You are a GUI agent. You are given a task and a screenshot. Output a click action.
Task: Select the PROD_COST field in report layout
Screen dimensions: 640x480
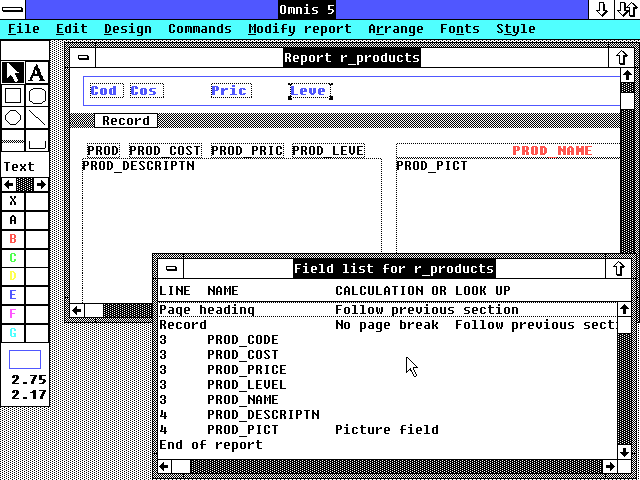tap(165, 151)
